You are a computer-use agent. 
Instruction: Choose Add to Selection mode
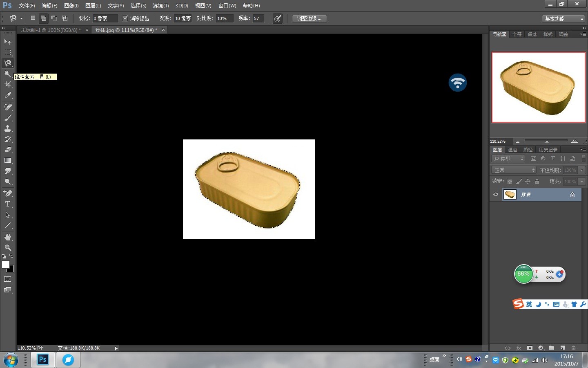(43, 18)
